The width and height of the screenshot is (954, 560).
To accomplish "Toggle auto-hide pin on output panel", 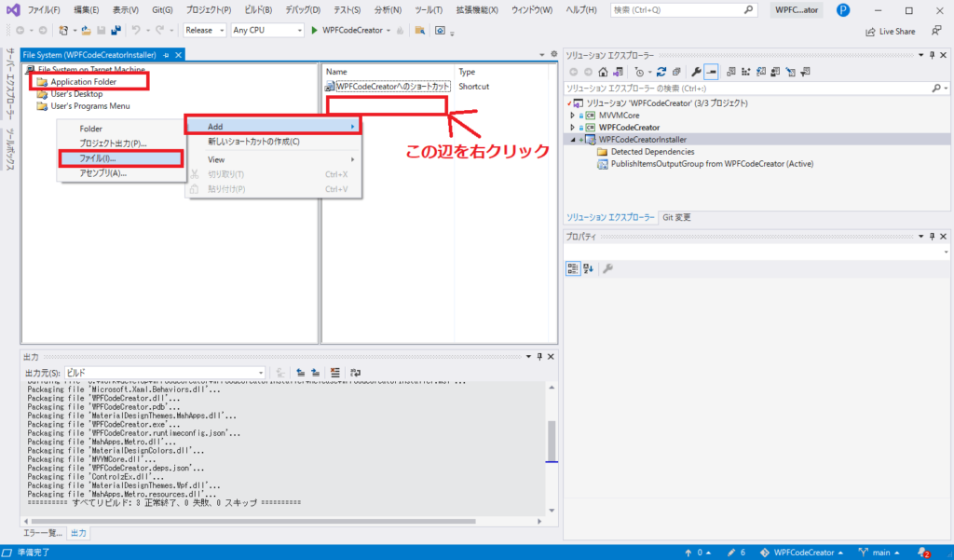I will [x=539, y=357].
